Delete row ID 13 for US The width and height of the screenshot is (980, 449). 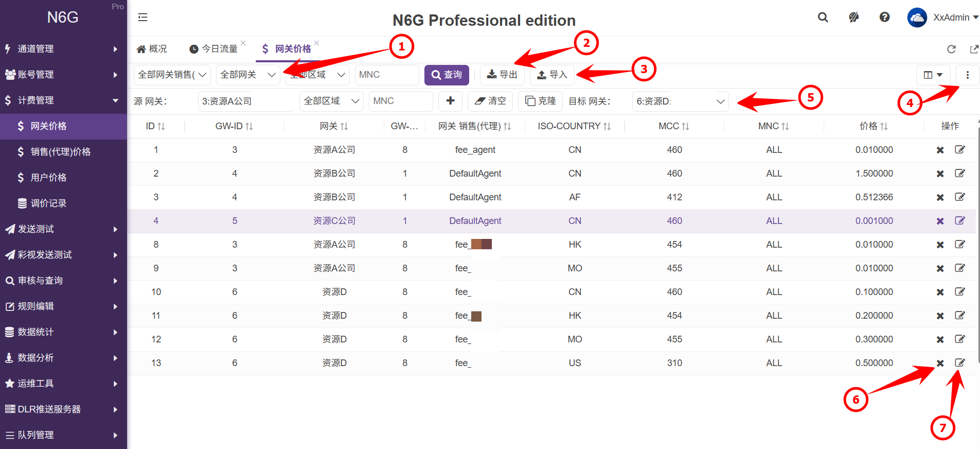click(x=940, y=363)
